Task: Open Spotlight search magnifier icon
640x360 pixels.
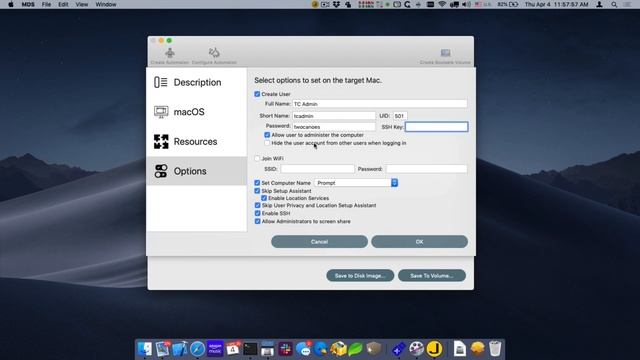Action: (x=614, y=4)
